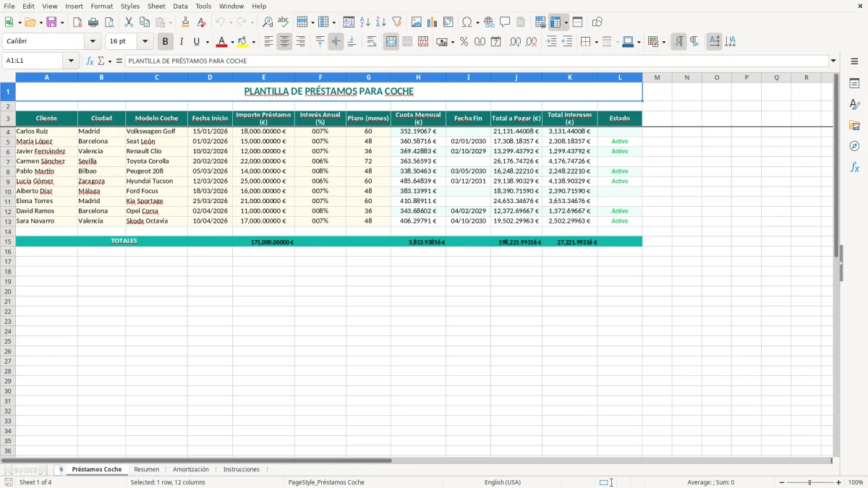868x488 pixels.
Task: Click the Export as PDF icon
Action: coord(77,22)
